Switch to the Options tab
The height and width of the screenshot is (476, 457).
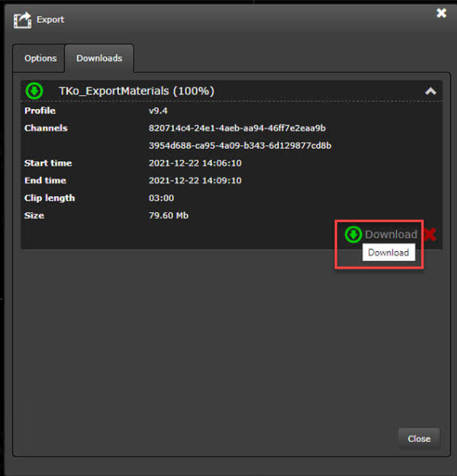pyautogui.click(x=40, y=58)
